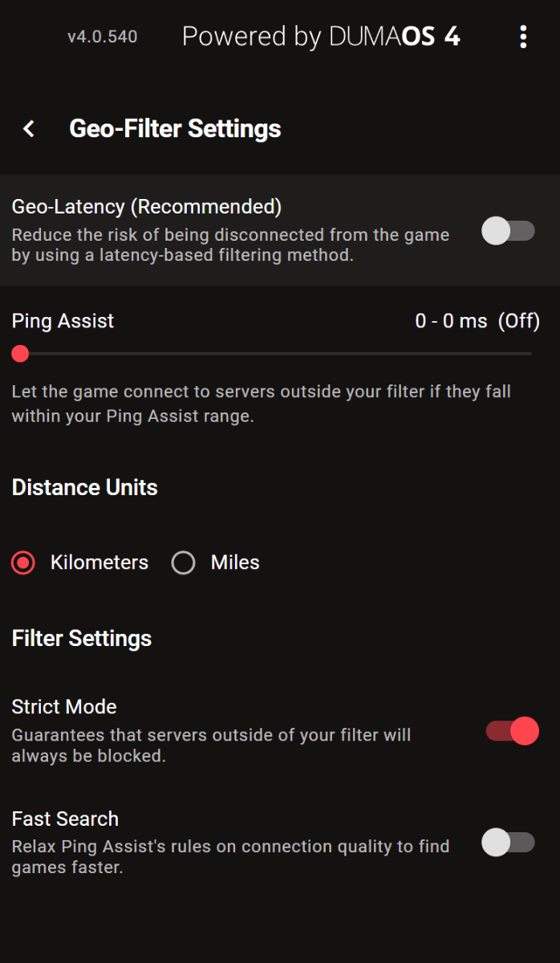Click the DUMAOS 4 logo
Screen dimensions: 560x963
tap(321, 36)
